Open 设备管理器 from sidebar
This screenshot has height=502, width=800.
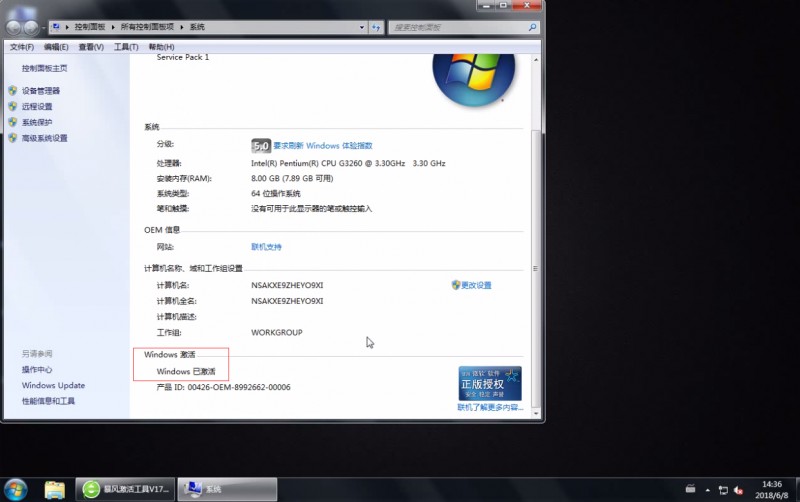41,91
